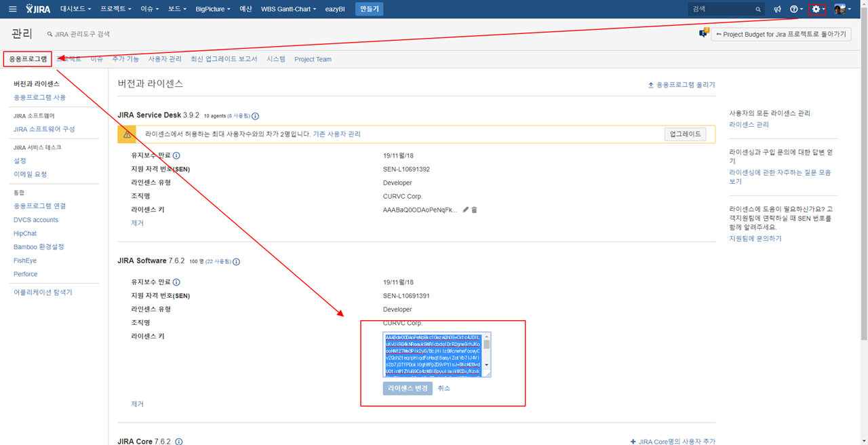Select the 사용자 관리 admin tab

coord(165,59)
